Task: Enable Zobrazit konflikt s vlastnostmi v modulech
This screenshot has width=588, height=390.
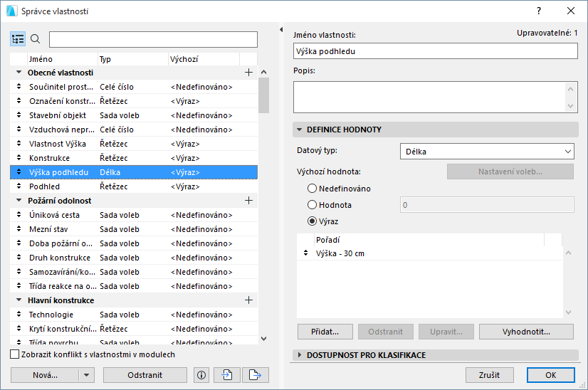Action: [15, 354]
